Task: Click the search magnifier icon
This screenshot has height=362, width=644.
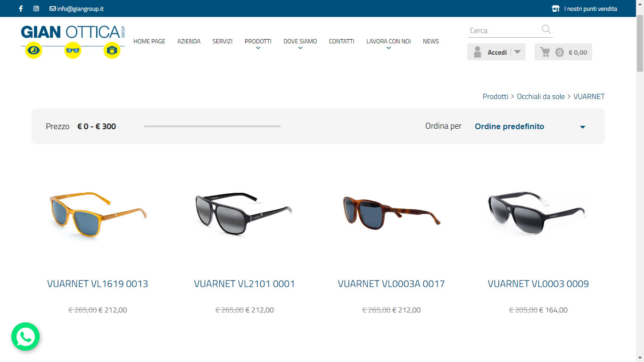Action: [546, 30]
